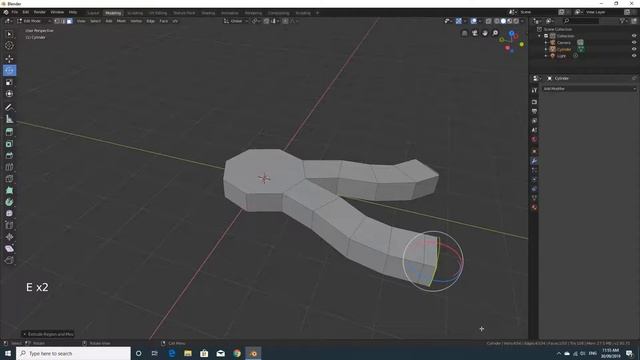The image size is (640, 360).
Task: Select the Inset Faces tool
Action: click(x=9, y=144)
